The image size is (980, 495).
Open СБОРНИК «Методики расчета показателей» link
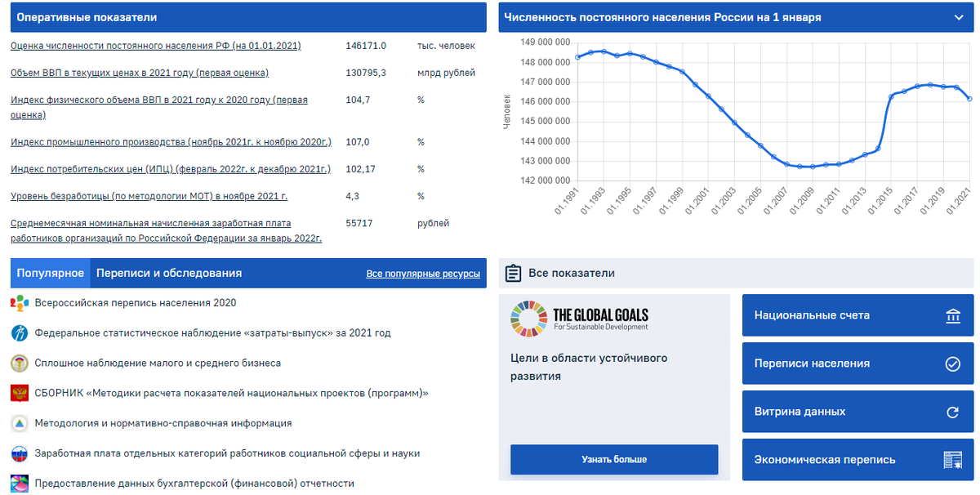click(x=231, y=394)
